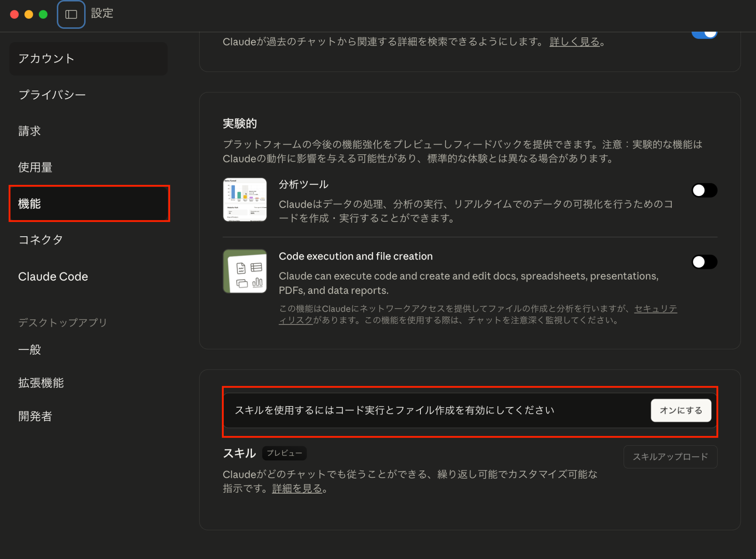The image size is (756, 559).
Task: Disable the memory search toggle at the top
Action: pos(704,33)
